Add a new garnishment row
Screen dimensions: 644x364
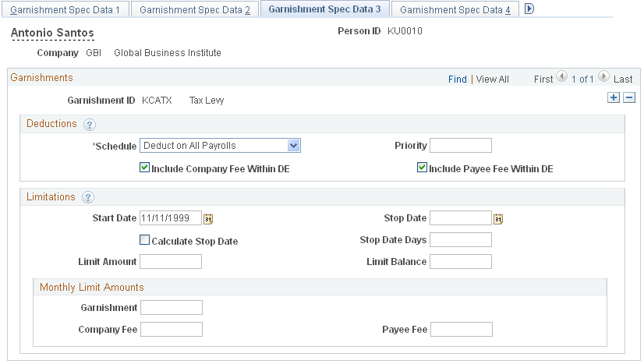point(614,97)
